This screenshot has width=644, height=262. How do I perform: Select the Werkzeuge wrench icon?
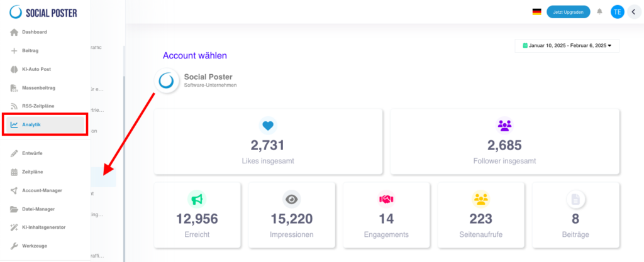(x=14, y=246)
